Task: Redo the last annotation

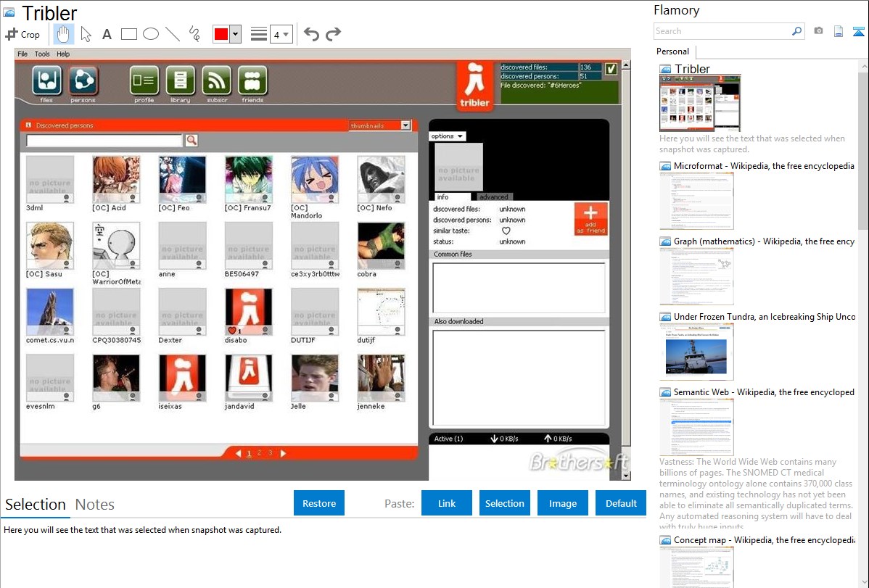Action: 333,34
